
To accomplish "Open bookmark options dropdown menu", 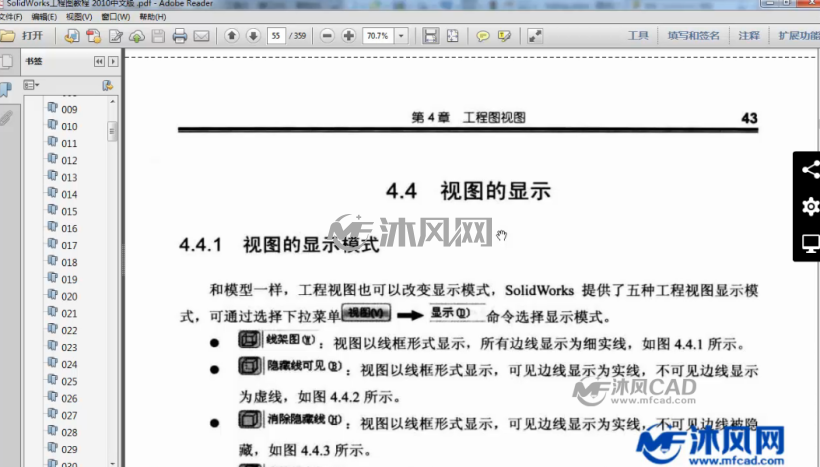I will tap(31, 85).
